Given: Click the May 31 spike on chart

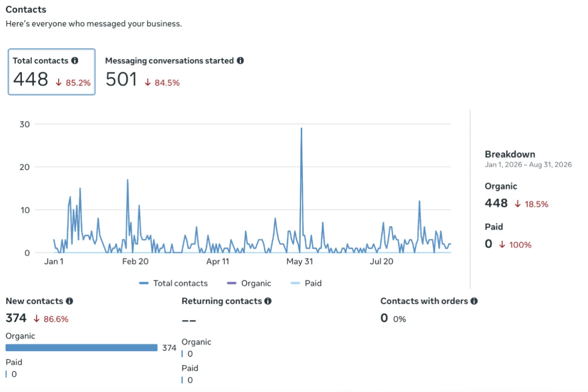Looking at the screenshot, I should click(x=301, y=129).
